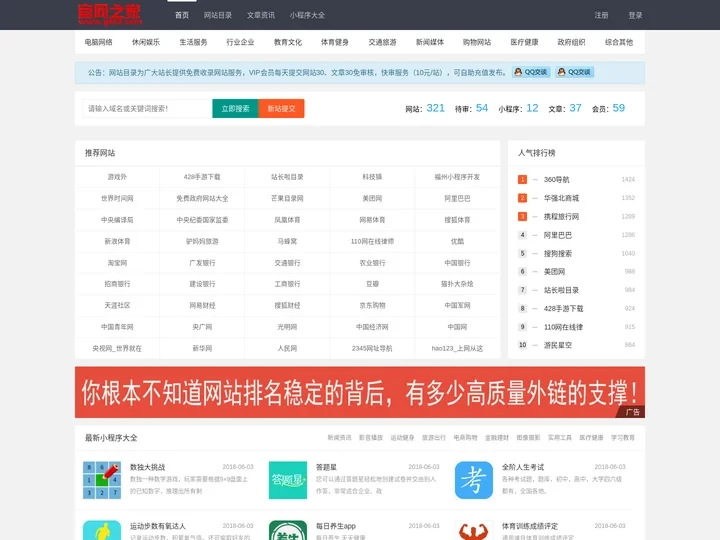720x540 pixels.
Task: Open 游民星空 in 人气排行榜
Action: click(557, 345)
